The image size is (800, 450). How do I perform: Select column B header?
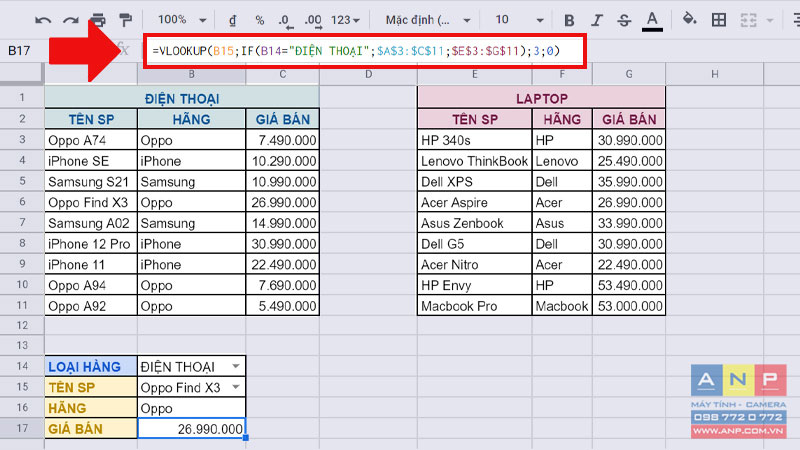click(191, 74)
